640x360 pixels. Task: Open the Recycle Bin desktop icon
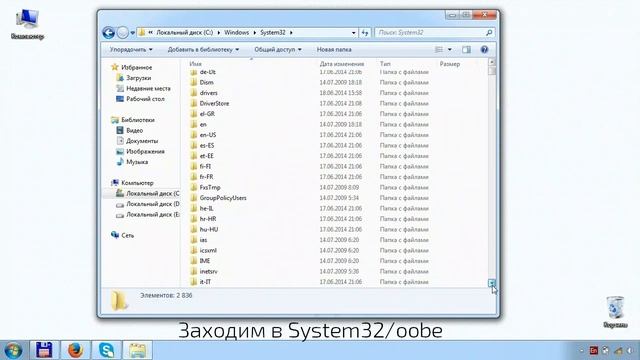(615, 312)
